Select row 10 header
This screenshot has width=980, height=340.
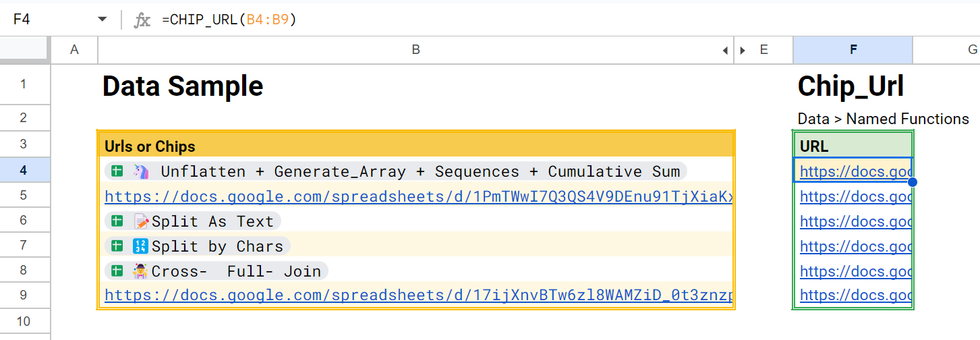tap(24, 321)
